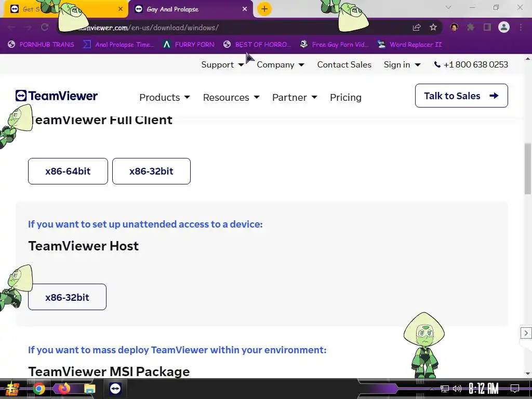Click the browser back arrow
This screenshot has width=532, height=399.
(11, 27)
